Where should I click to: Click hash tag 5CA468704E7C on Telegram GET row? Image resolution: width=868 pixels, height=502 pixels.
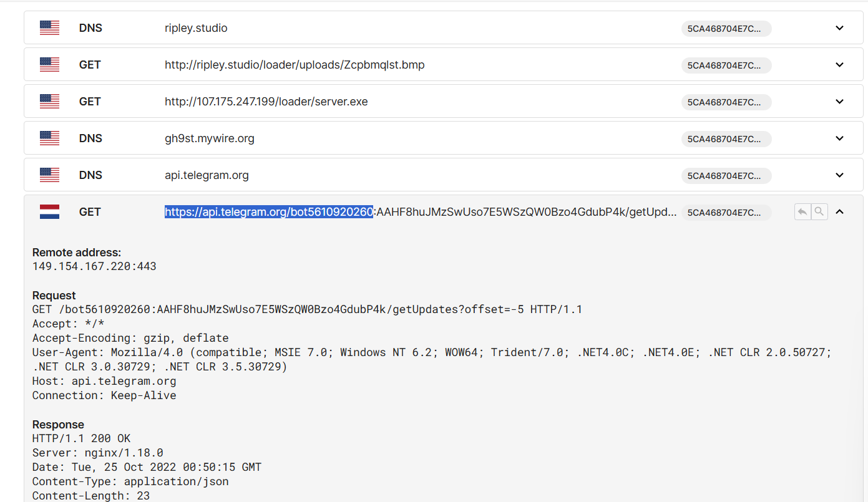point(726,213)
